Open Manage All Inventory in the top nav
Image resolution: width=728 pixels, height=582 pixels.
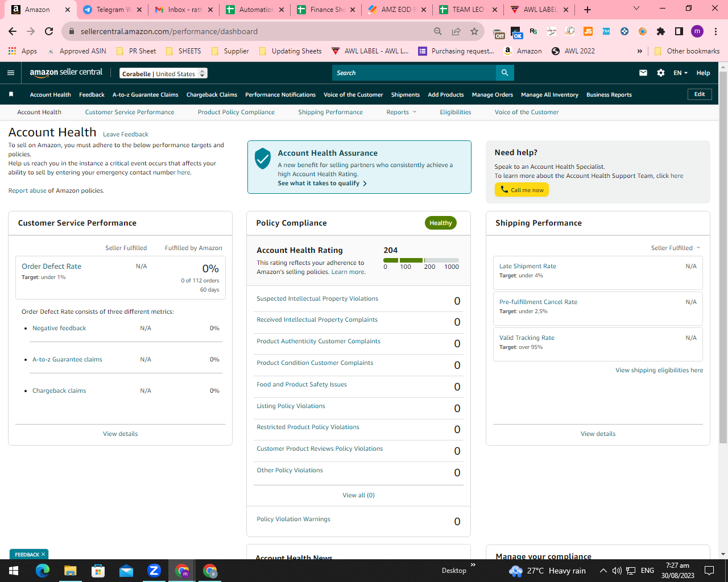click(x=549, y=94)
